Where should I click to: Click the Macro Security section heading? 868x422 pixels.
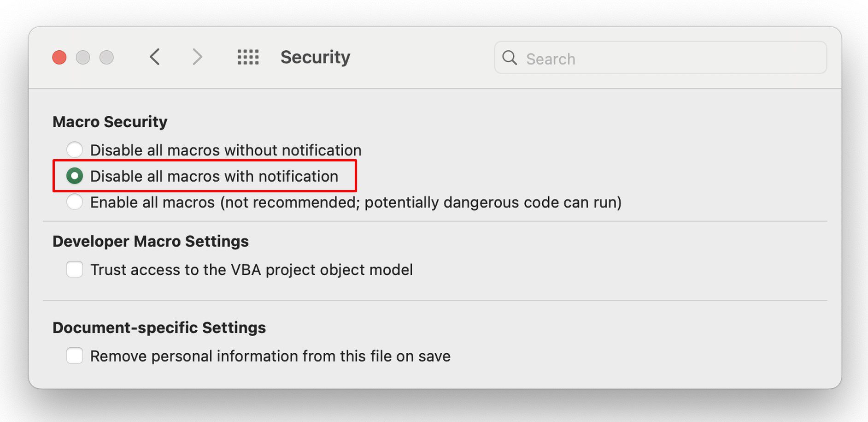110,122
